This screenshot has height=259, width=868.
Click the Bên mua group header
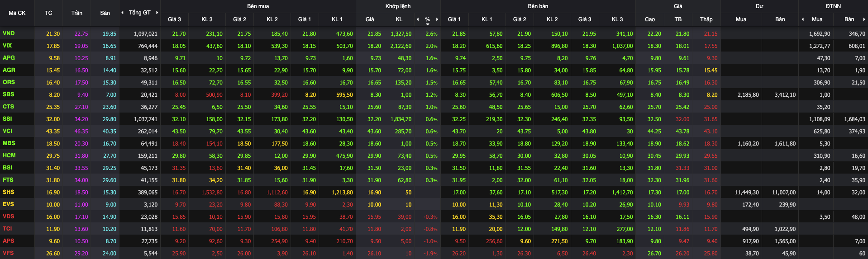258,6
